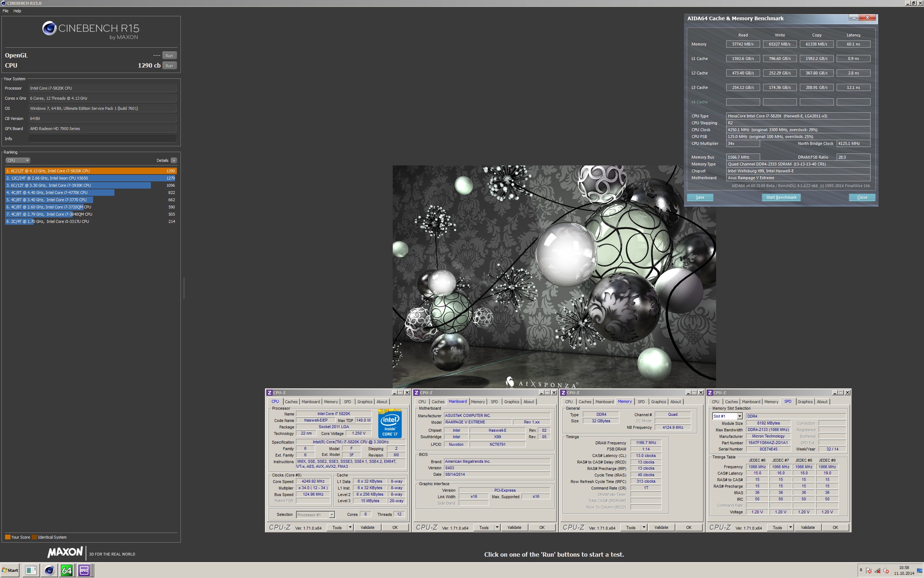
Task: Click the brown Identical System legend swatch
Action: [34, 537]
